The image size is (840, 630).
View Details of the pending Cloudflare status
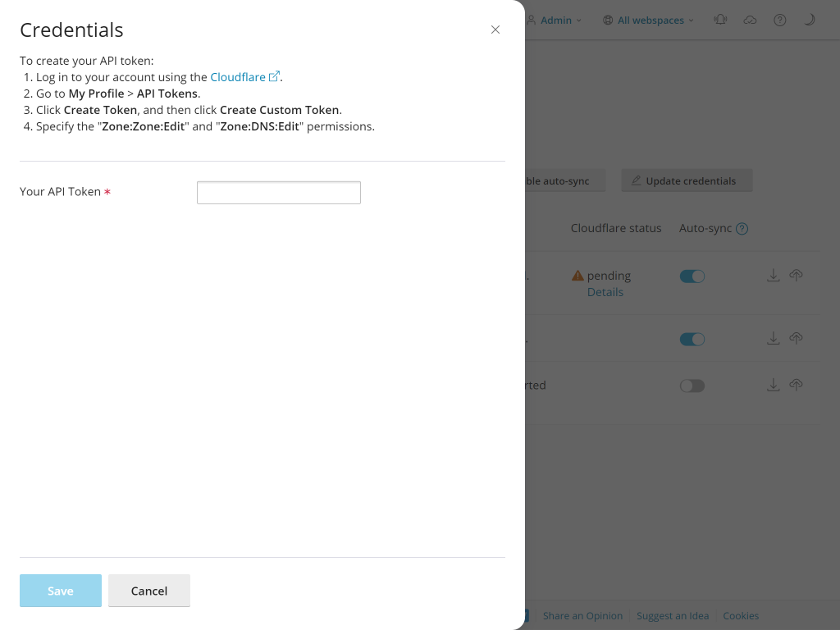point(605,292)
